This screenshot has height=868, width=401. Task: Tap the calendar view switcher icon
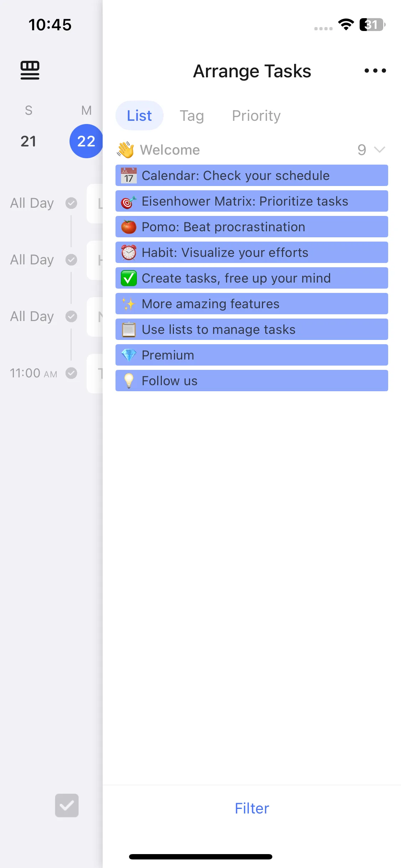click(x=30, y=70)
